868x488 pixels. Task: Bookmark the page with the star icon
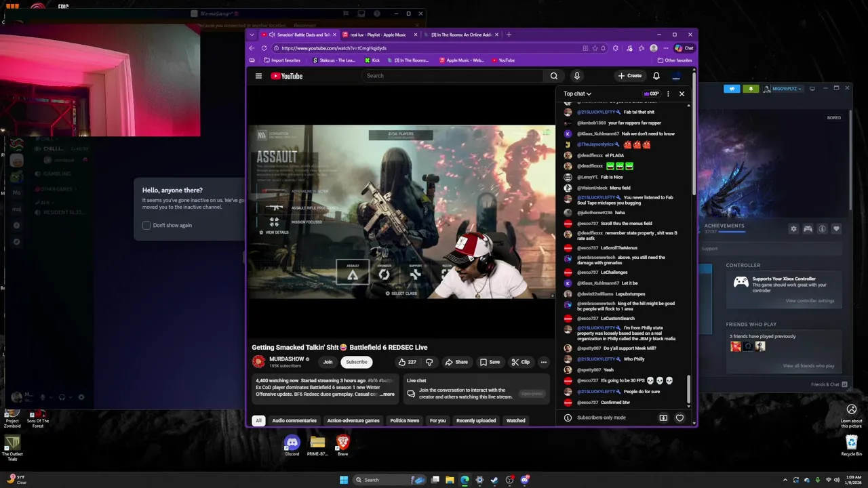click(x=595, y=48)
